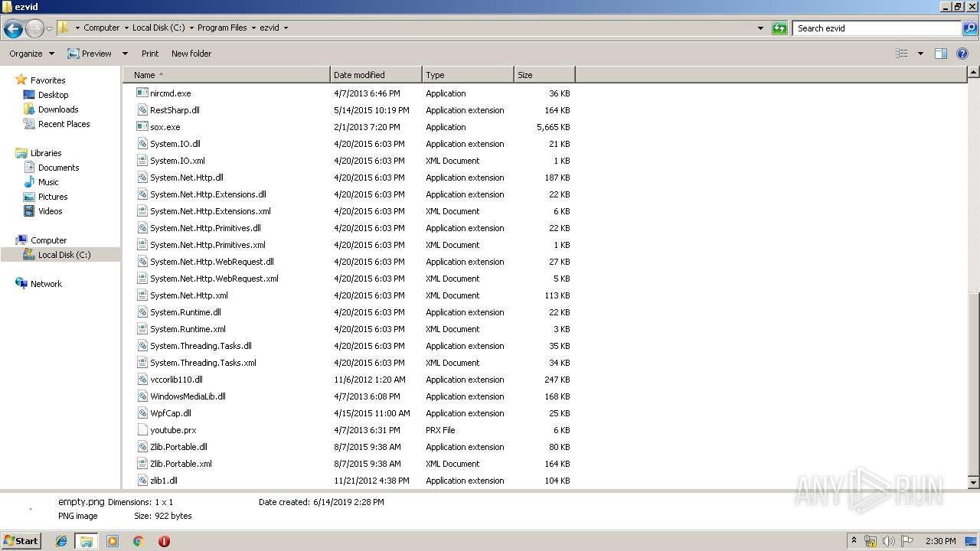Expand arrow after ezvid in address bar
Viewport: 980px width, 551px height.
coord(286,28)
